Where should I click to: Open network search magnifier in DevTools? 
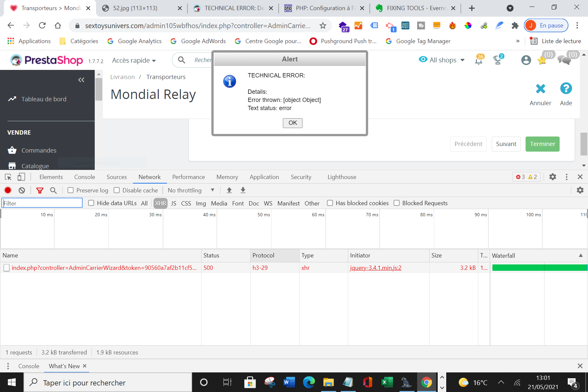click(53, 190)
